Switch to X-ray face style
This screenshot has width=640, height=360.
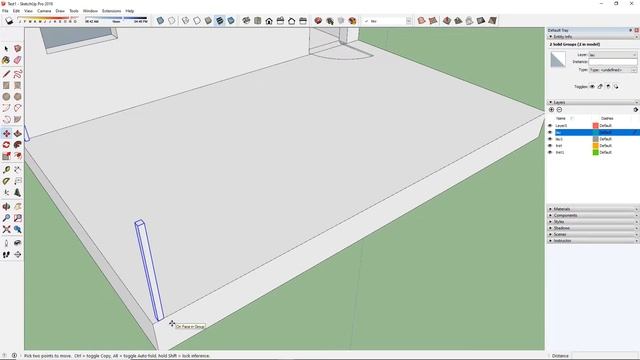160,20
